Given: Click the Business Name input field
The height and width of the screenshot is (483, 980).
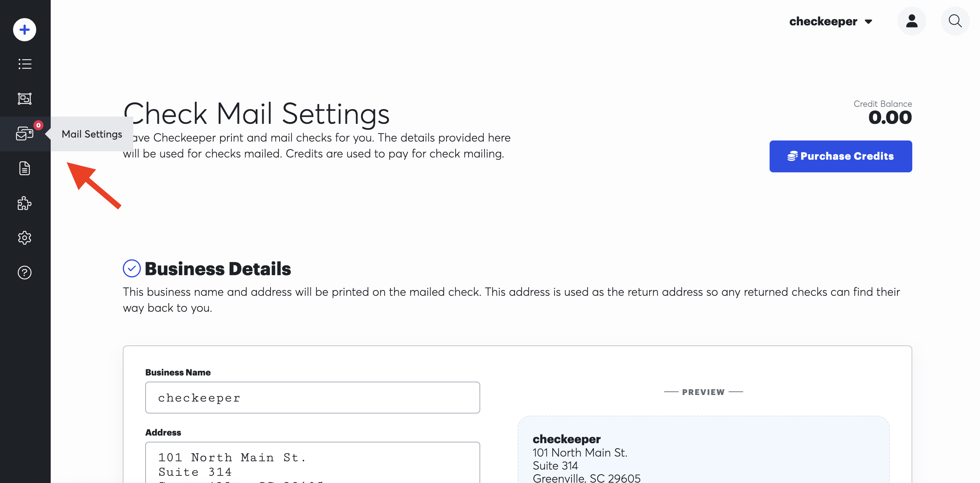Looking at the screenshot, I should coord(312,398).
